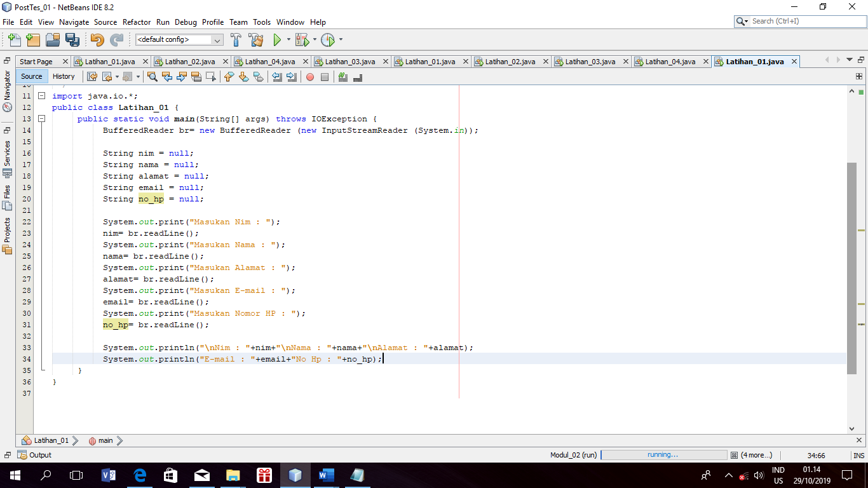The width and height of the screenshot is (868, 488).
Task: Click the New Project toolbar icon
Action: 33,39
